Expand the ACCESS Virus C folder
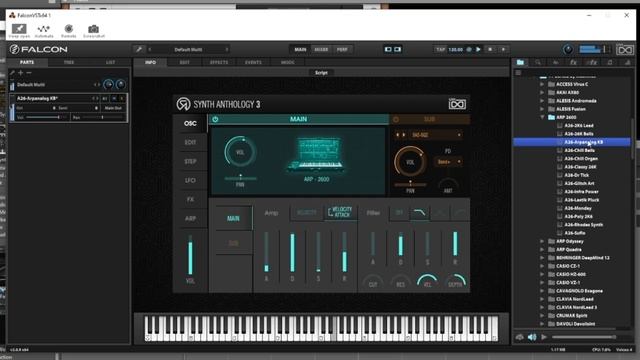Image resolution: width=640 pixels, height=360 pixels. [542, 84]
